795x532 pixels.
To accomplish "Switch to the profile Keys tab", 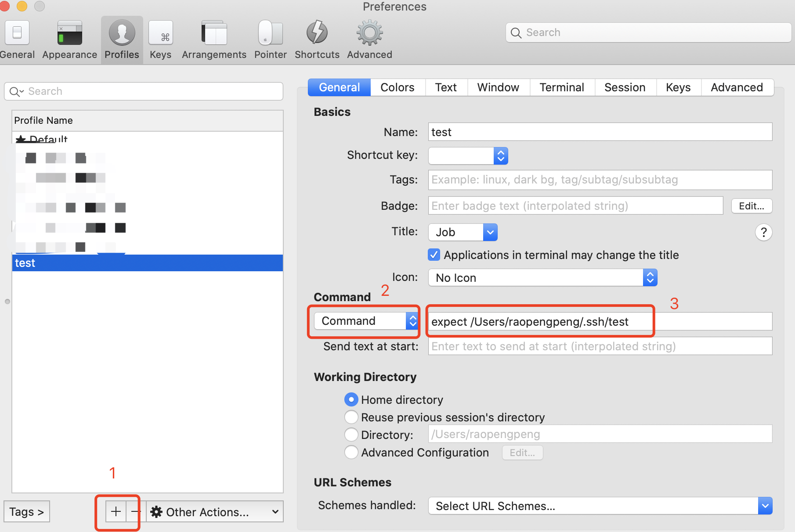I will pyautogui.click(x=678, y=87).
